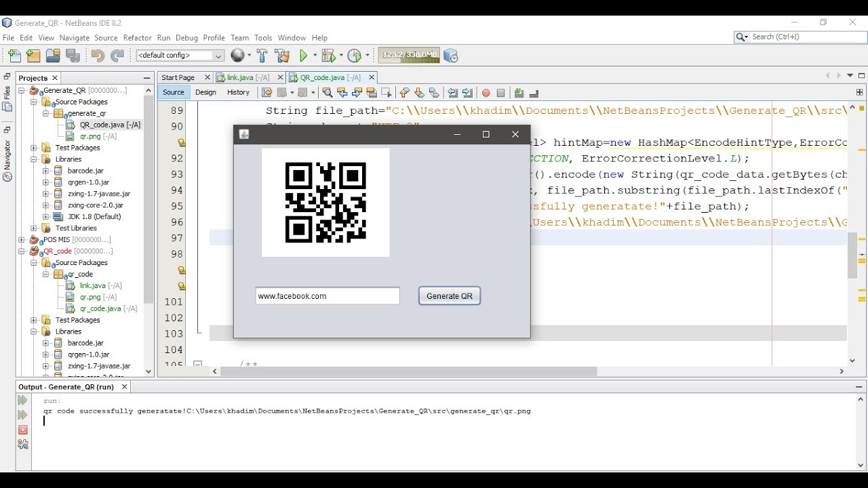Click Generate QR button
The height and width of the screenshot is (488, 868).
[450, 296]
